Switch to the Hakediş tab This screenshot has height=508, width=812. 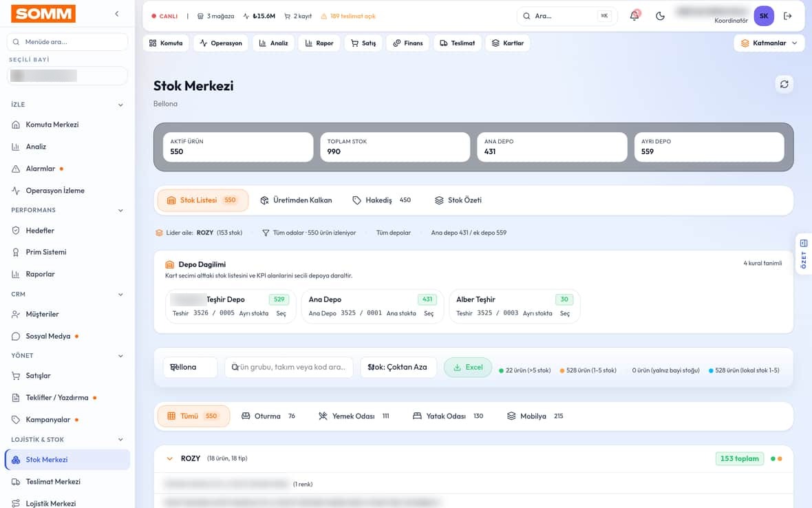[x=382, y=200]
